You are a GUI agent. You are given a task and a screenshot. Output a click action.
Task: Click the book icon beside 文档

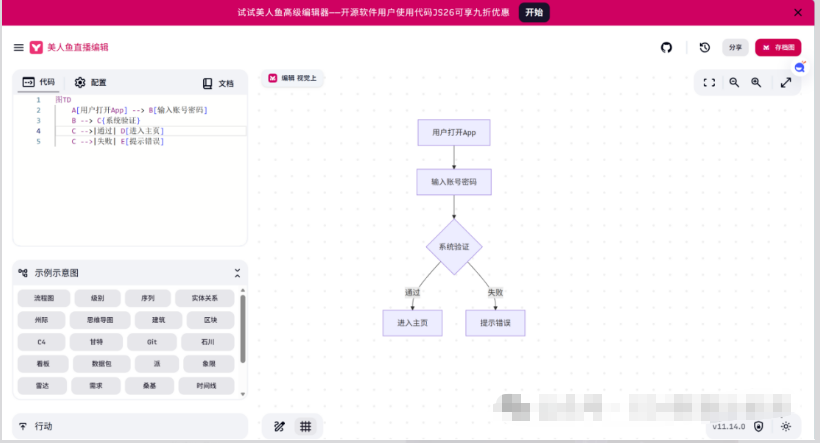coord(208,84)
